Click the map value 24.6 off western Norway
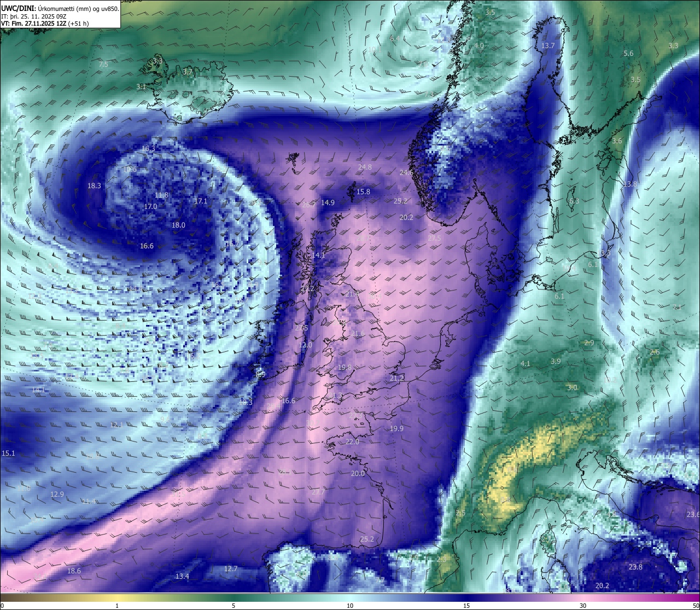The width and height of the screenshot is (700, 610). (x=406, y=172)
